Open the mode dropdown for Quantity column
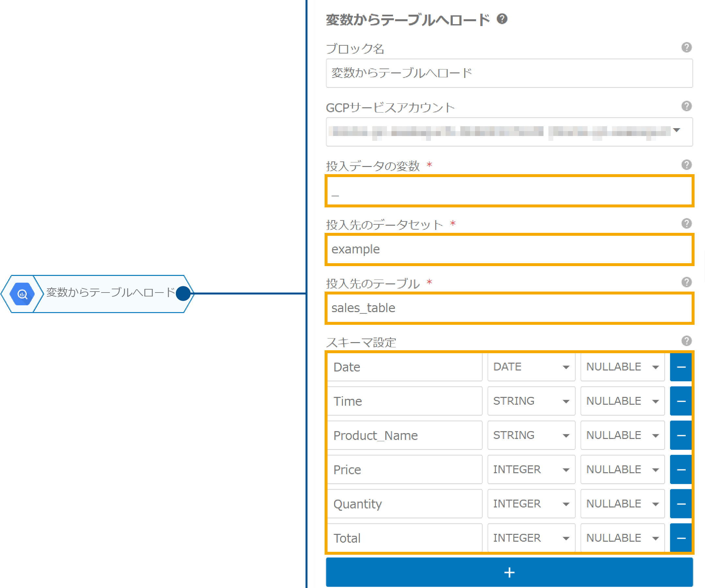Image resolution: width=705 pixels, height=588 pixels. pos(623,504)
